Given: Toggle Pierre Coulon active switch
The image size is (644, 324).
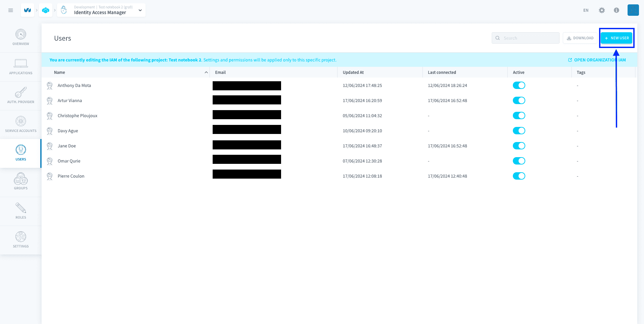Looking at the screenshot, I should [519, 176].
